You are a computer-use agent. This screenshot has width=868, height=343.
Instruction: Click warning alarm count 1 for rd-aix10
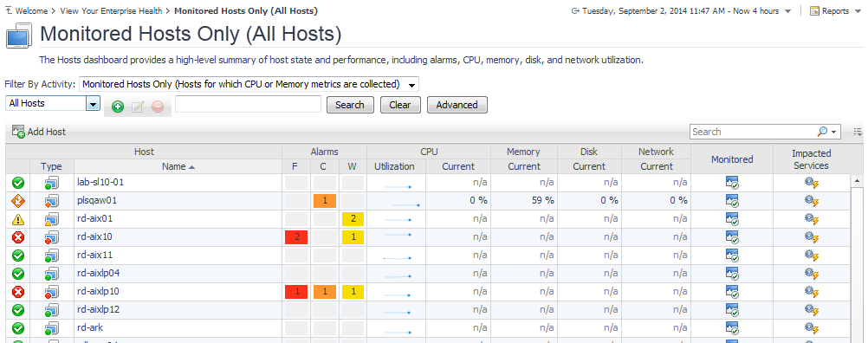[x=353, y=237]
